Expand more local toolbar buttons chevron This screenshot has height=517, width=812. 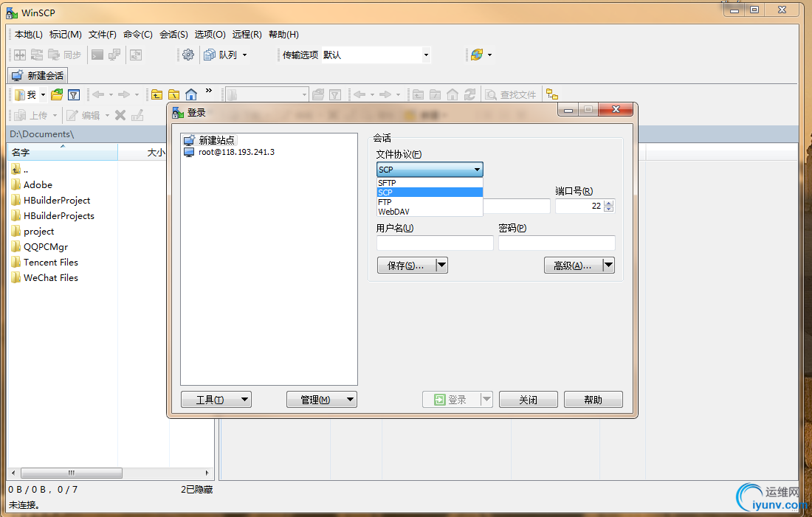click(x=209, y=91)
